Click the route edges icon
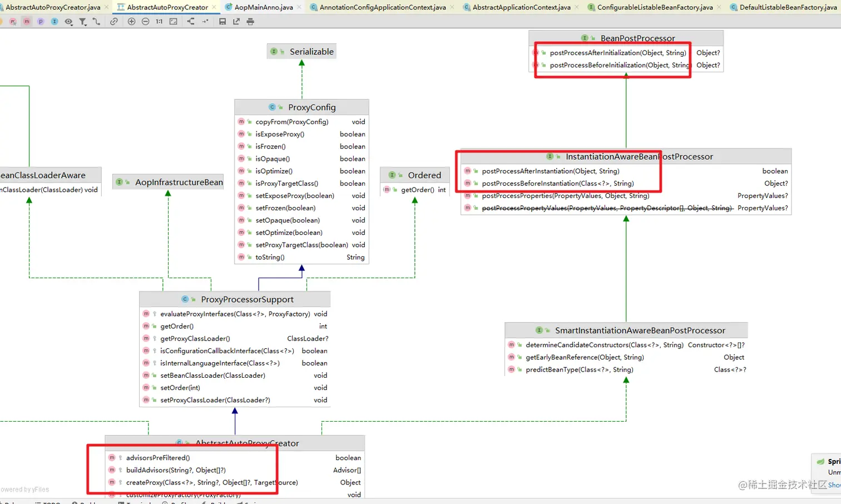 pos(205,22)
